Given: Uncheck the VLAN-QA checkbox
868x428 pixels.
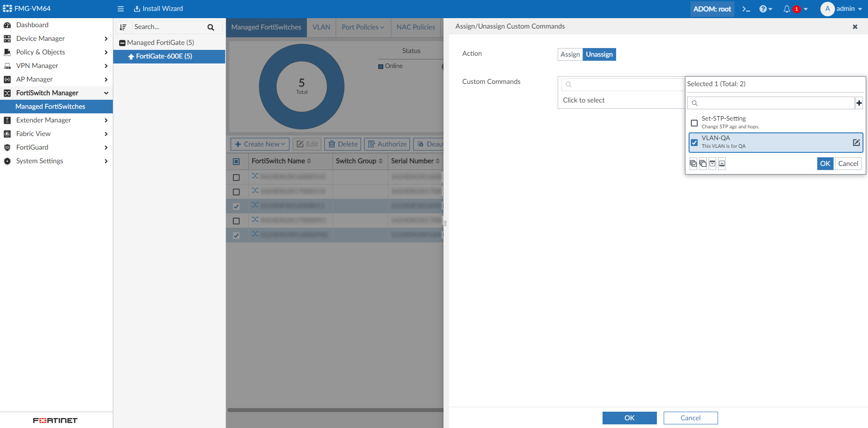Looking at the screenshot, I should (x=694, y=142).
